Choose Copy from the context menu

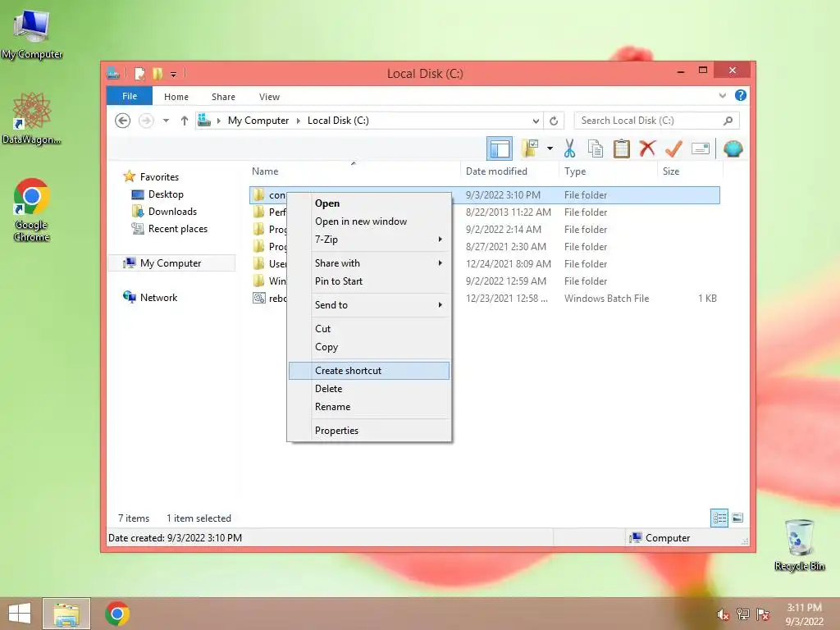click(369, 347)
